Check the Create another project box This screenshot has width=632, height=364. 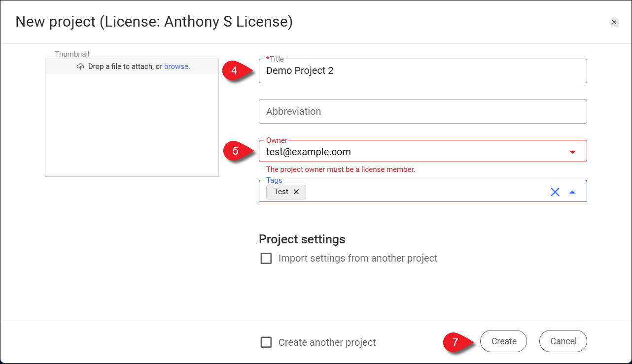266,342
